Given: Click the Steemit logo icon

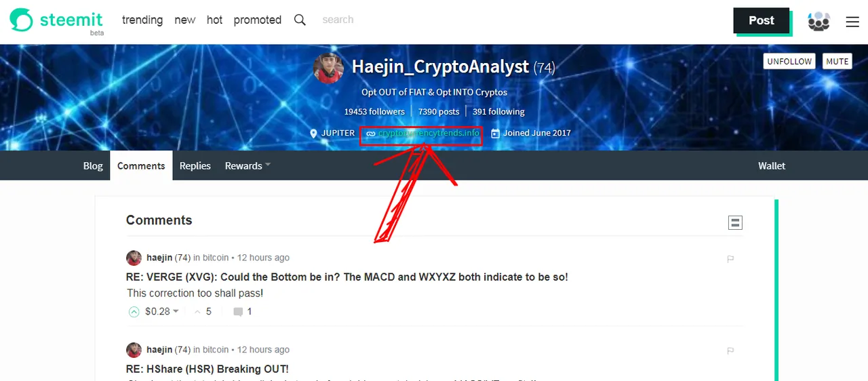Looking at the screenshot, I should (x=21, y=20).
